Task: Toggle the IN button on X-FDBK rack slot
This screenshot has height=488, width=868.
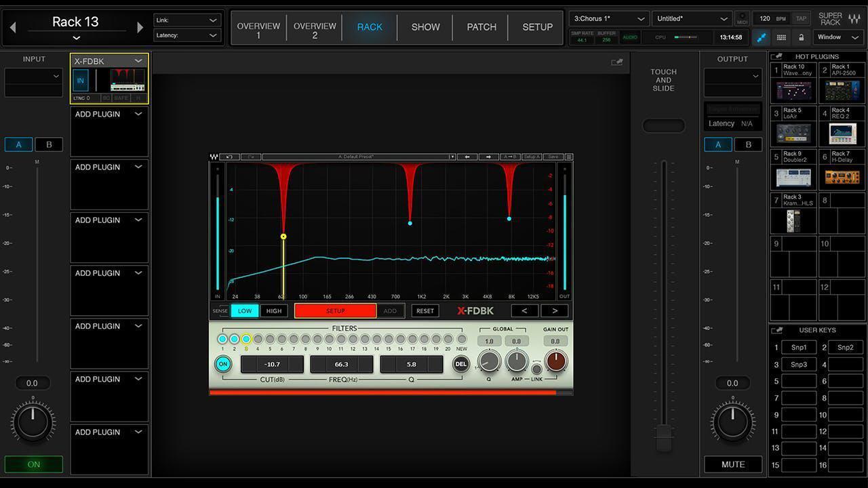Action: point(80,80)
